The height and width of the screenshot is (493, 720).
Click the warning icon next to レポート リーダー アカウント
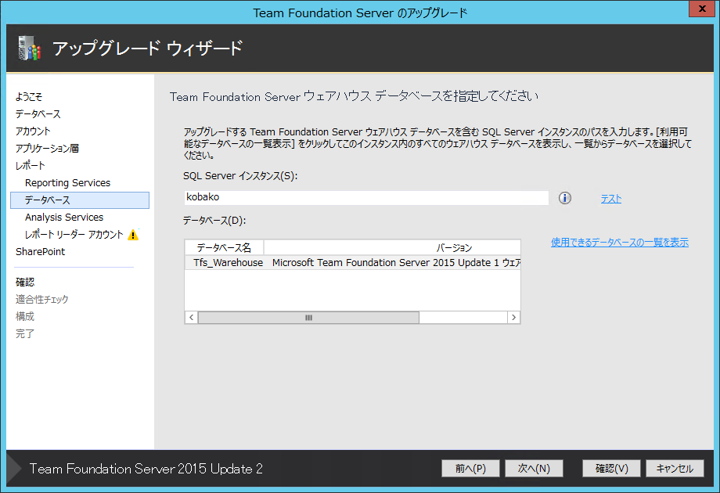pos(133,235)
